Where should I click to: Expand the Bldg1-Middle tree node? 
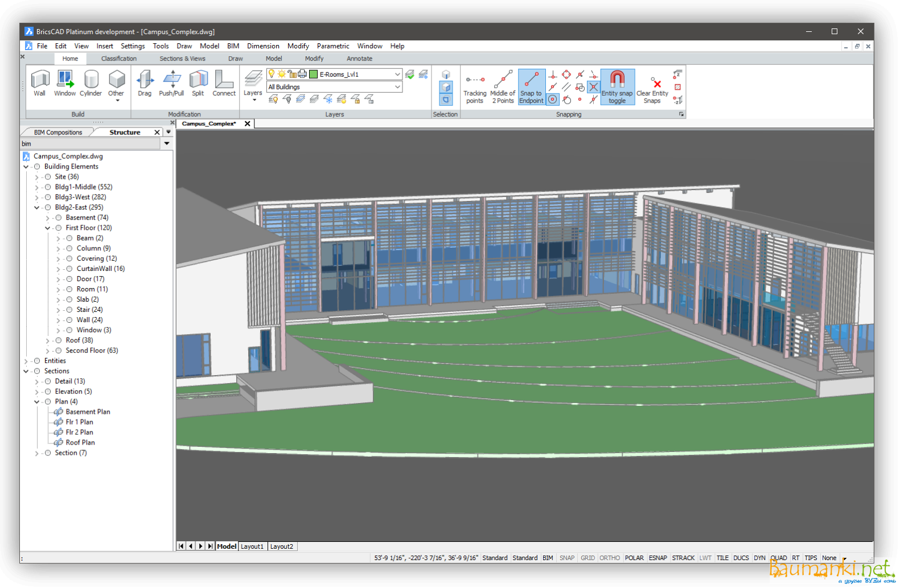coord(37,187)
